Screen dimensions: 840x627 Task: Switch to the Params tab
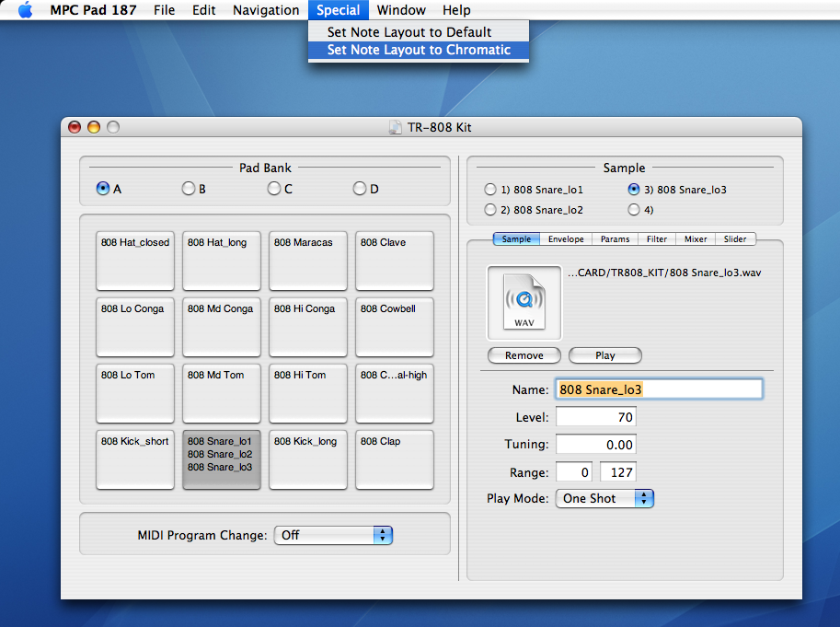pyautogui.click(x=615, y=239)
